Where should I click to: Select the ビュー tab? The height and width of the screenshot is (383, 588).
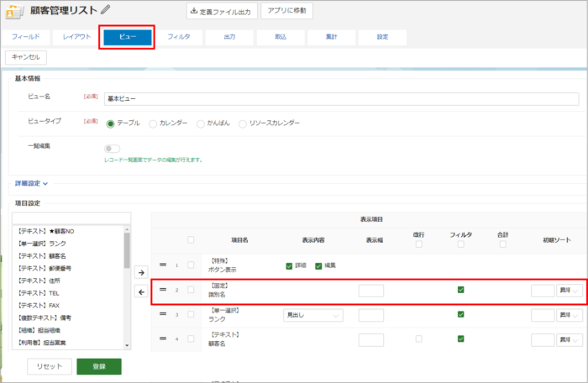point(128,37)
